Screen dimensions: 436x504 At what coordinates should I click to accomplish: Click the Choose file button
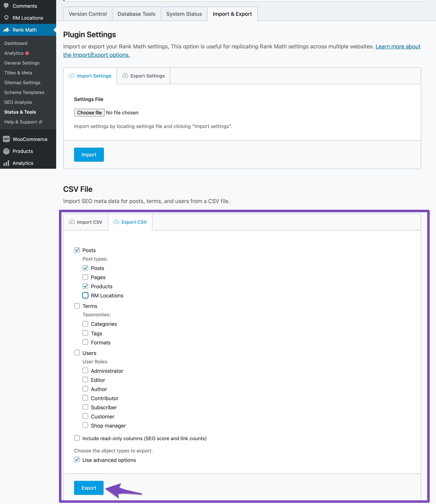click(89, 113)
